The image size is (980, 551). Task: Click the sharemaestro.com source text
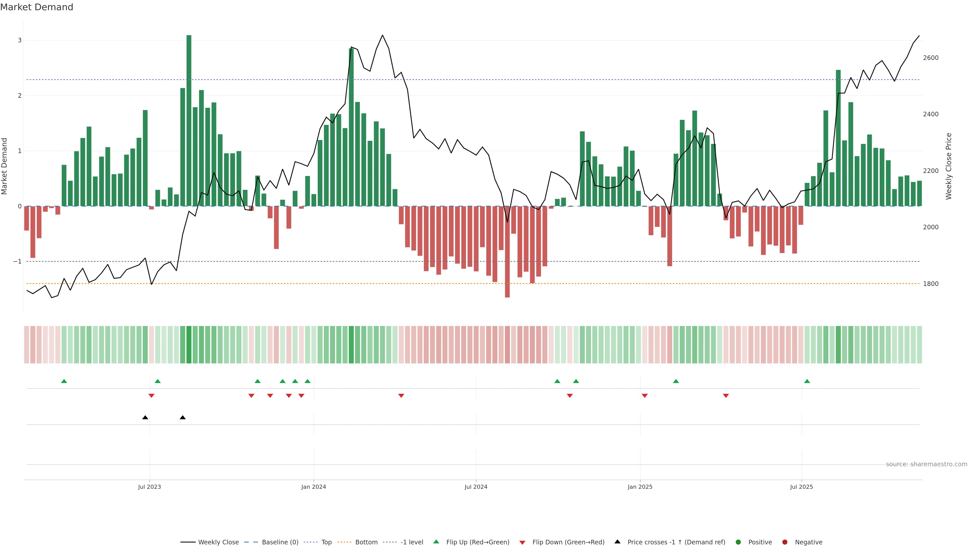[x=926, y=464]
